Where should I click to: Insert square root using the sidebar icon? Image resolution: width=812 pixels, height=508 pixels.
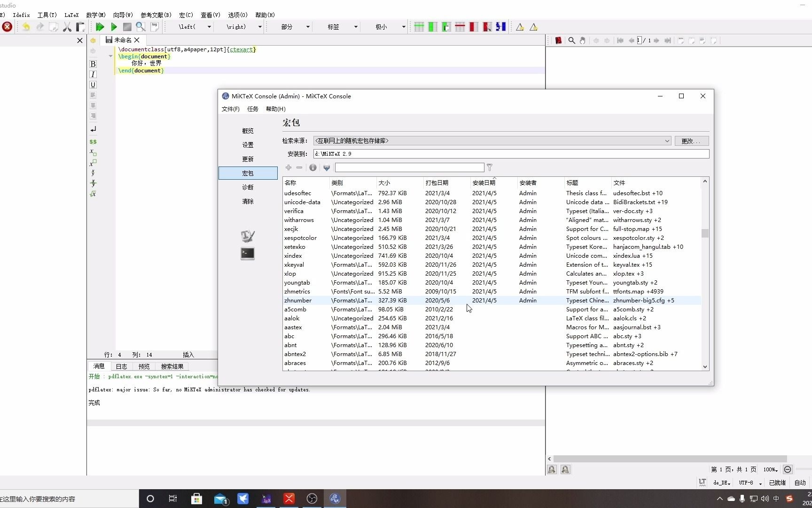pyautogui.click(x=93, y=194)
